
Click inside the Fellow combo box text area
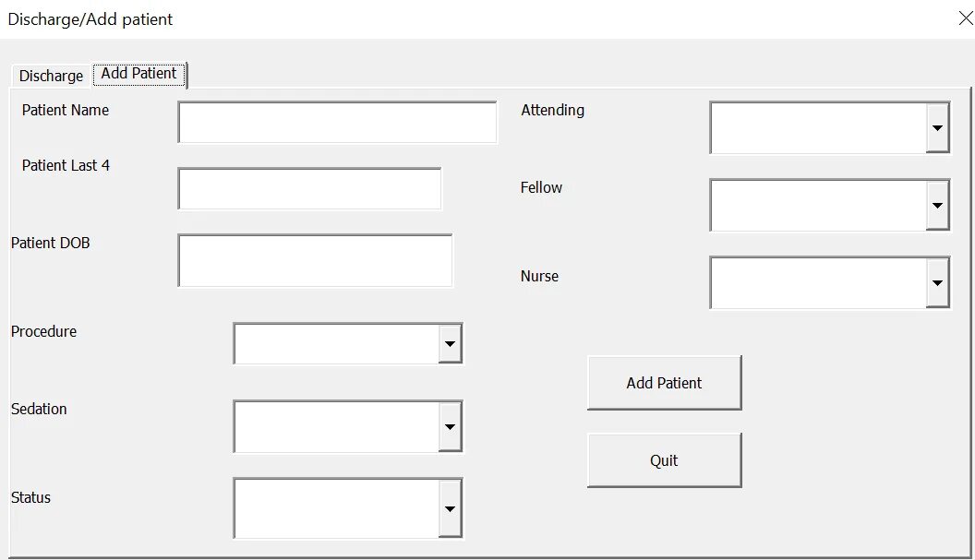tap(818, 206)
